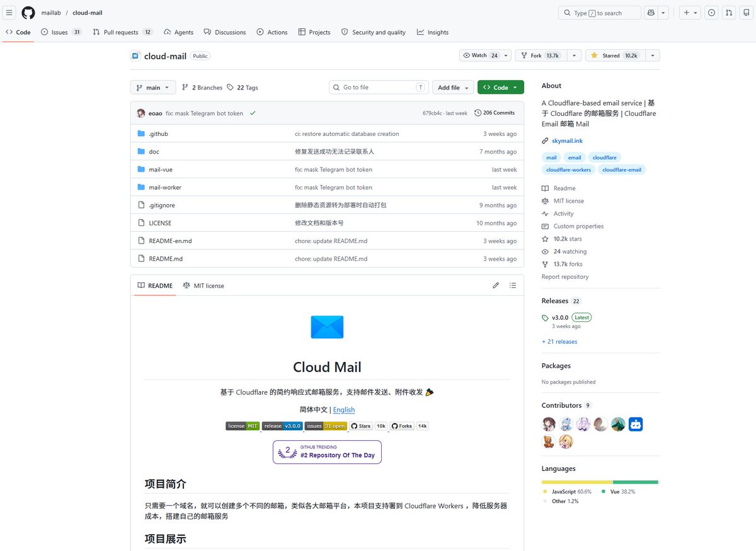Open the cloud-mail repository avatar icon
The height and width of the screenshot is (551, 756).
(x=135, y=55)
